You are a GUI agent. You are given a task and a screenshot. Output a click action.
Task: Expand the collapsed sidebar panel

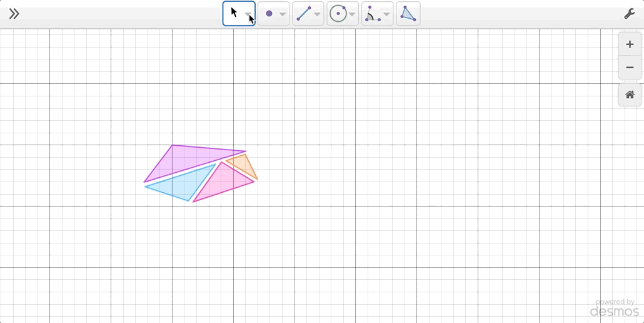click(x=14, y=14)
